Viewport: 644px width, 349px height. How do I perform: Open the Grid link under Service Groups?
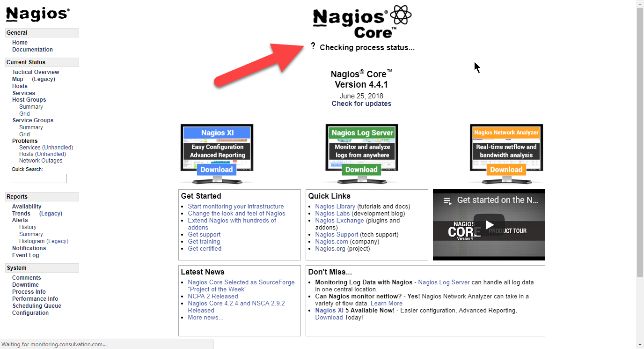(24, 134)
